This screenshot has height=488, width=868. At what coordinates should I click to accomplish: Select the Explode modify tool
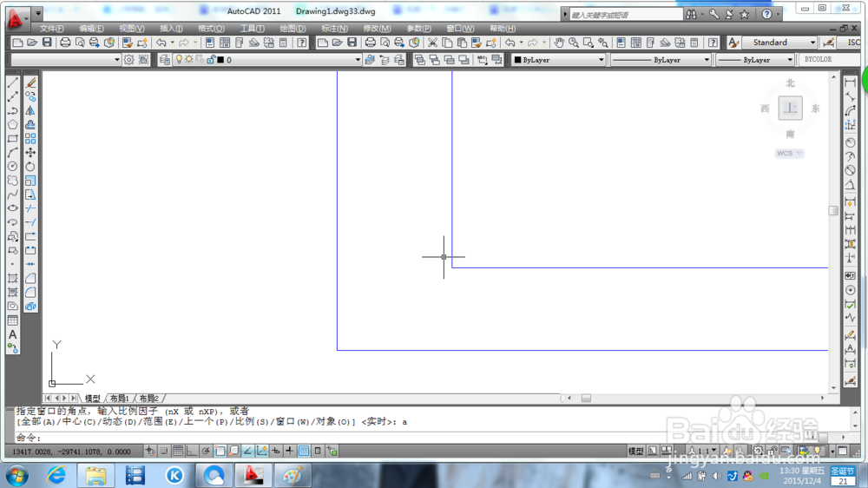[30, 307]
